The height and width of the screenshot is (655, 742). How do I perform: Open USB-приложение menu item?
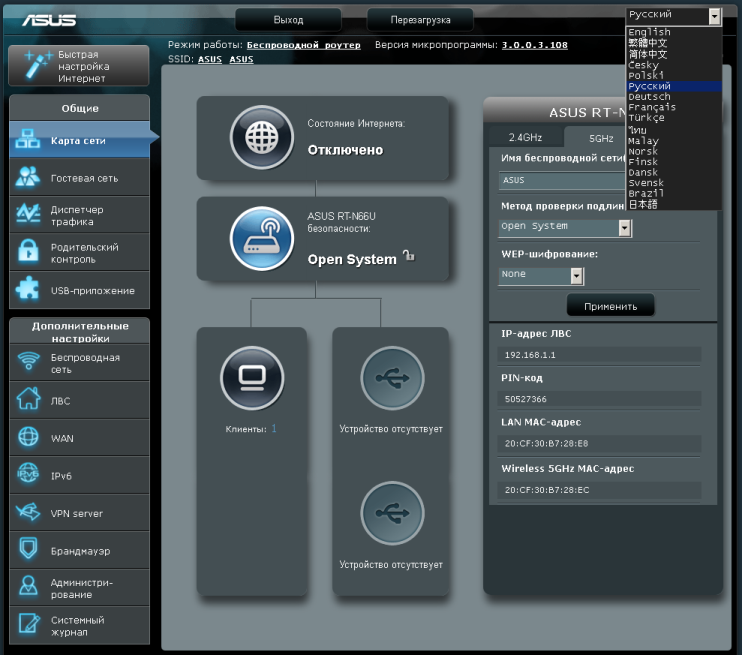[x=80, y=290]
